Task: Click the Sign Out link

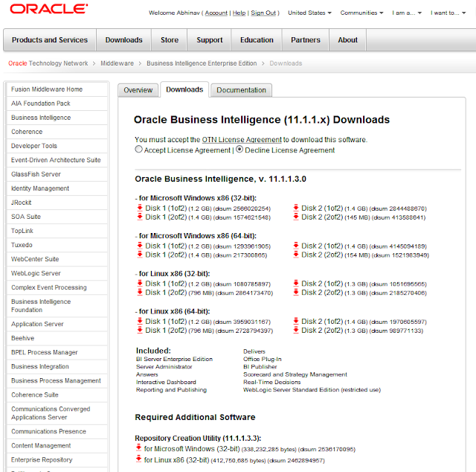Action: (263, 13)
